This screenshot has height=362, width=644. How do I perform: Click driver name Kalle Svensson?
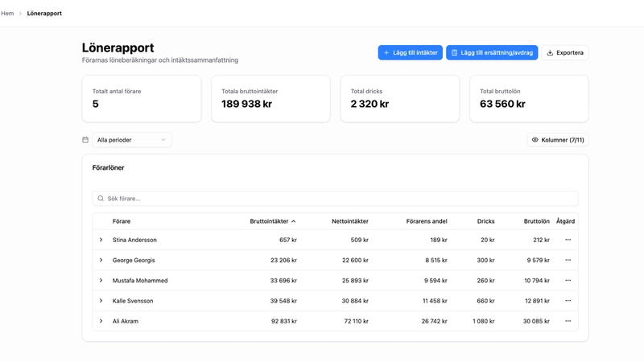133,301
